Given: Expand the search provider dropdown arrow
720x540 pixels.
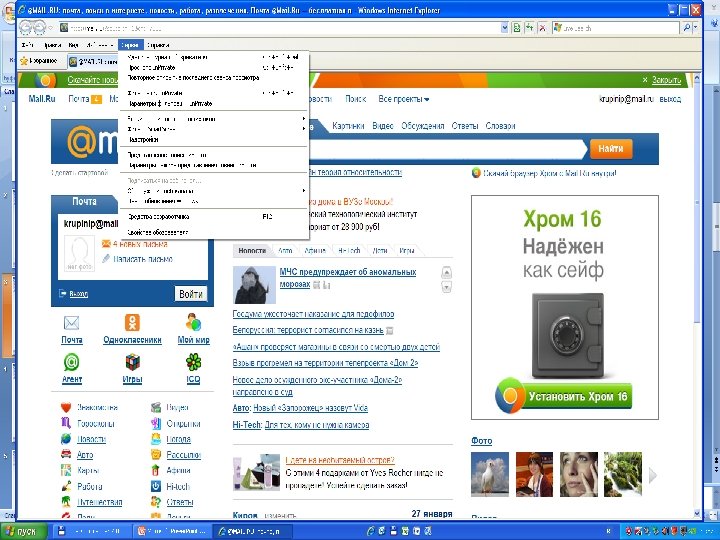Looking at the screenshot, I should coord(696,28).
